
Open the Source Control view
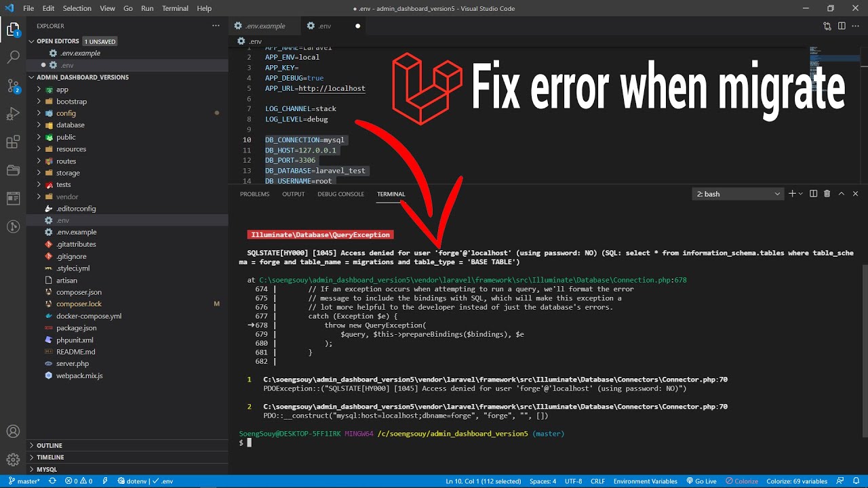(x=13, y=85)
